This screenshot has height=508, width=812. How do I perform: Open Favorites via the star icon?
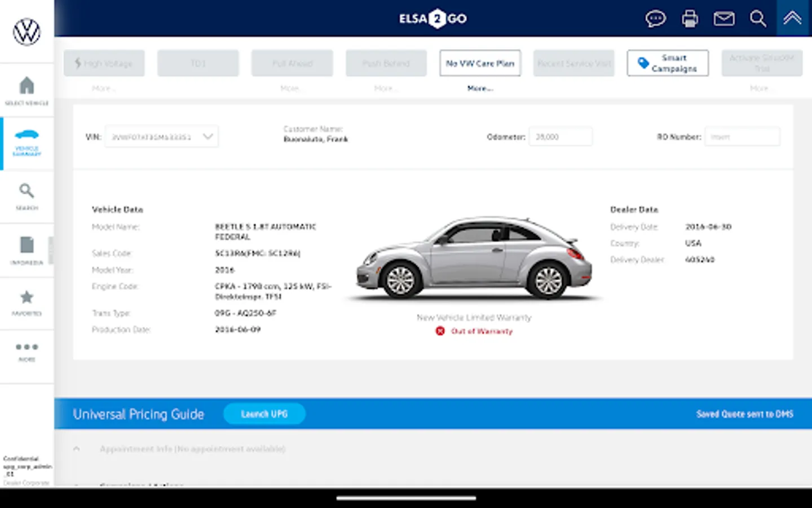pos(27,301)
